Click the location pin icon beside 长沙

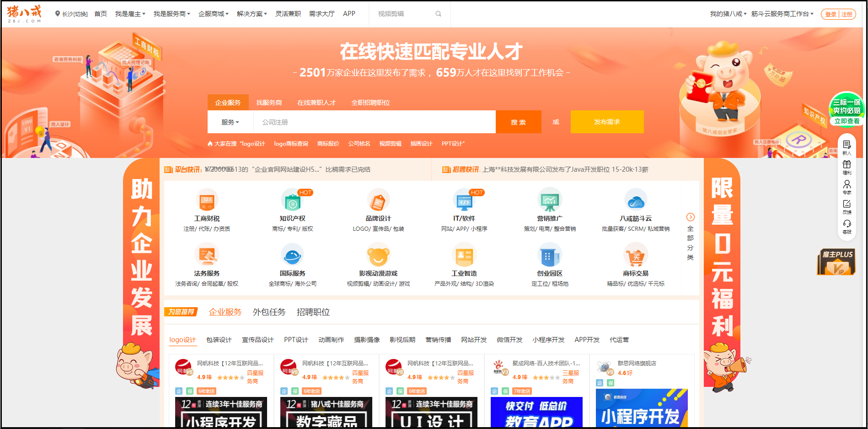tap(58, 14)
